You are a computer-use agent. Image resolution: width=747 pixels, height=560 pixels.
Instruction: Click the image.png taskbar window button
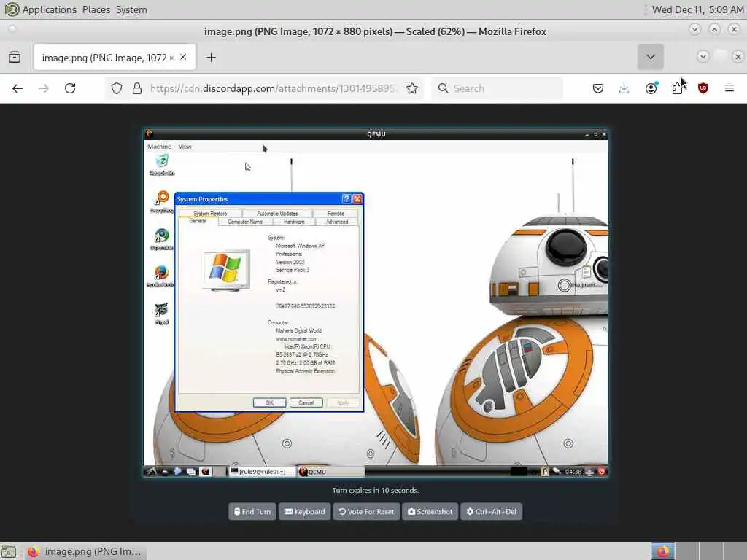pyautogui.click(x=85, y=551)
